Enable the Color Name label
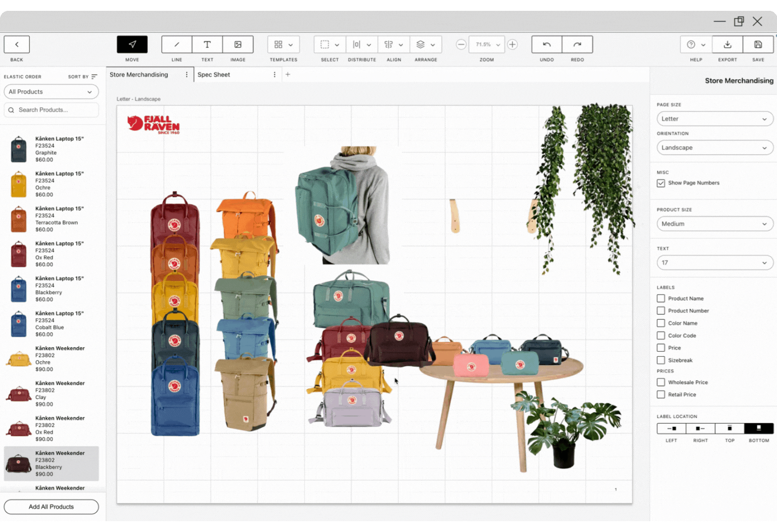 [x=661, y=323]
